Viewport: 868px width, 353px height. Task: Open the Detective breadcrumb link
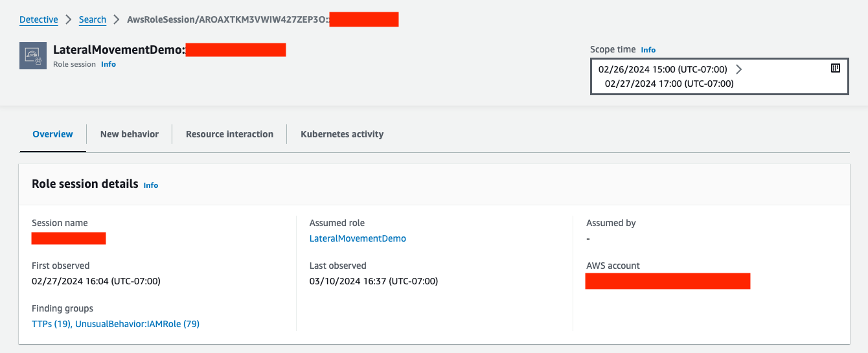pos(39,19)
